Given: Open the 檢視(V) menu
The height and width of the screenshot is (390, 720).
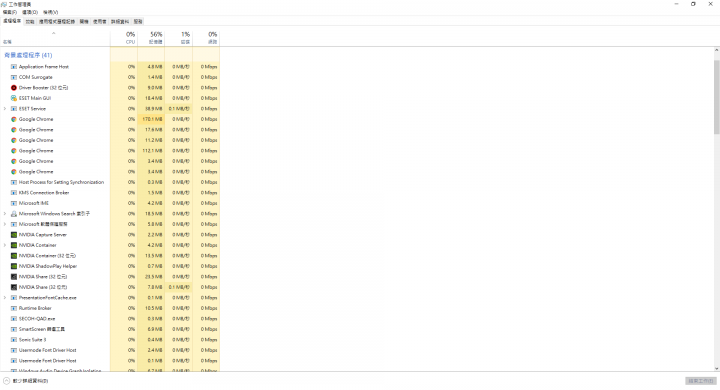Looking at the screenshot, I should tap(51, 12).
